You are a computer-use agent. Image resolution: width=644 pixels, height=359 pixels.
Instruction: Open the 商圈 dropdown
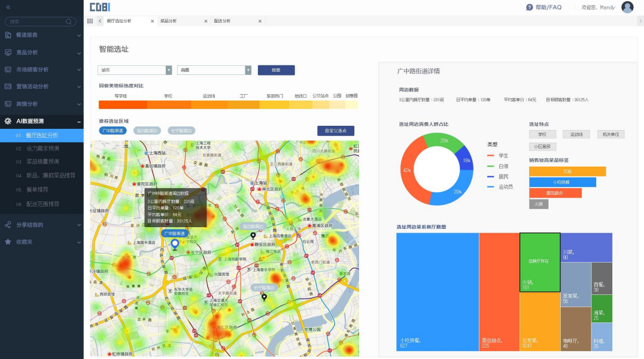point(214,70)
